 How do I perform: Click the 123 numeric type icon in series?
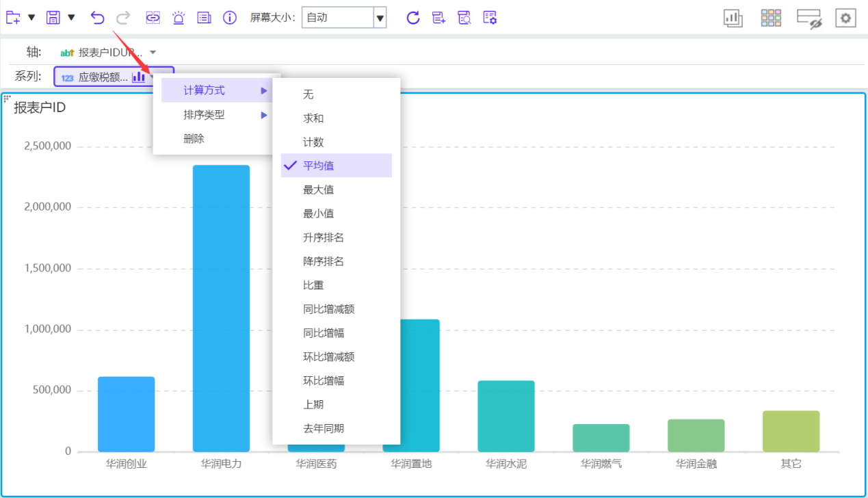[67, 78]
